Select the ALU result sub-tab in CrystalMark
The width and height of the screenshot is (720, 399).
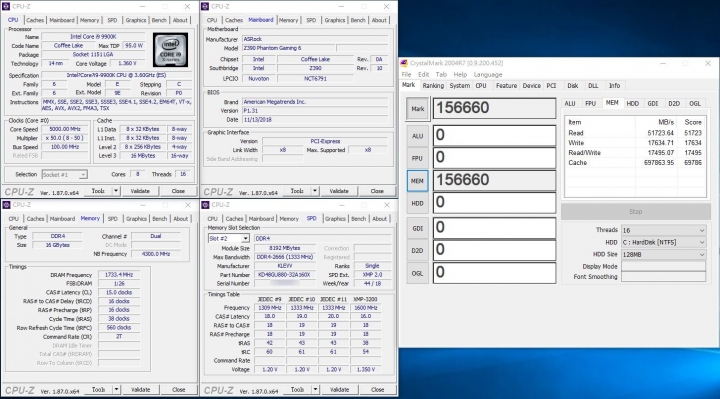(570, 104)
